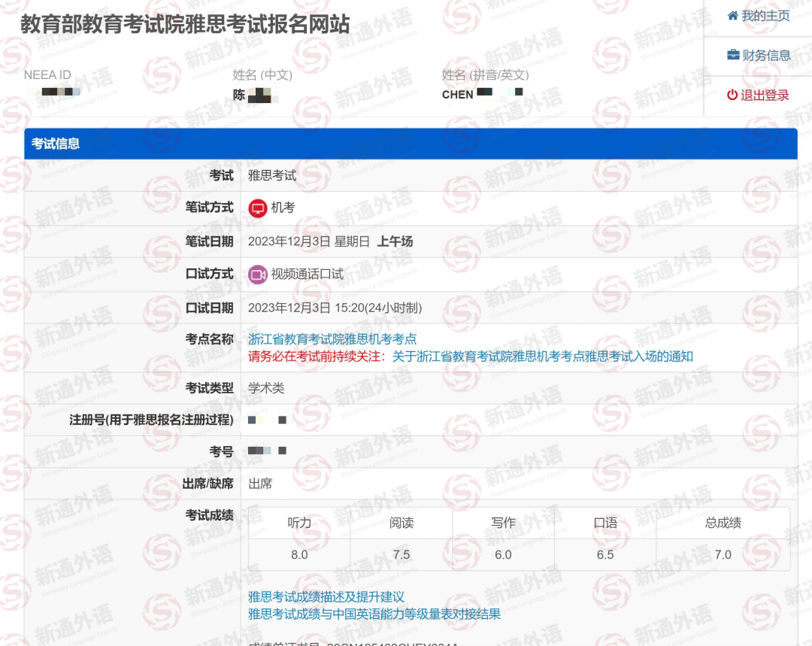Click the 笔试日期 row label
This screenshot has width=812, height=646.
209,241
